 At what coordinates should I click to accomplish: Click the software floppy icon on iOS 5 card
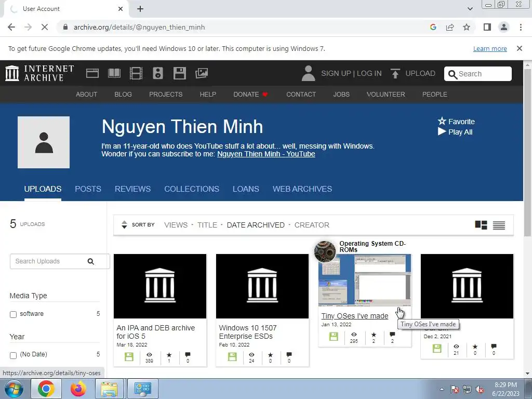(x=129, y=356)
